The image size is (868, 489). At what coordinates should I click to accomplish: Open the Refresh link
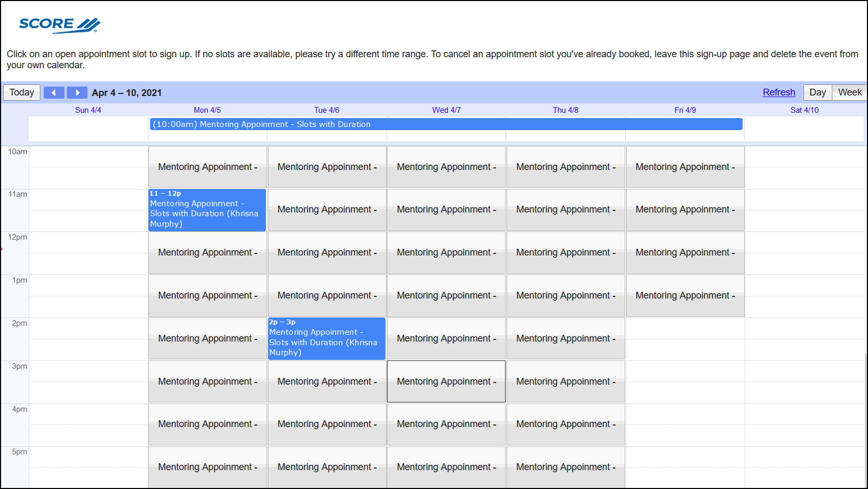coord(779,92)
